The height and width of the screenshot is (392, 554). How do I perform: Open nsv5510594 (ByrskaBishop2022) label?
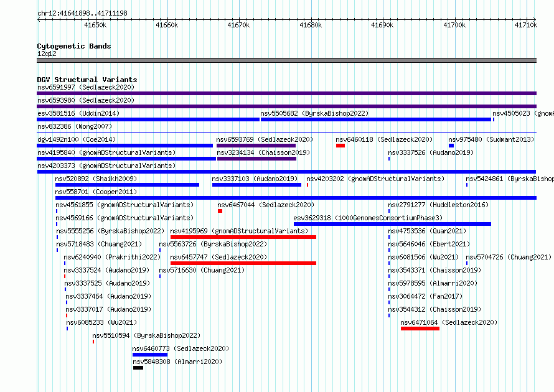[x=146, y=335]
